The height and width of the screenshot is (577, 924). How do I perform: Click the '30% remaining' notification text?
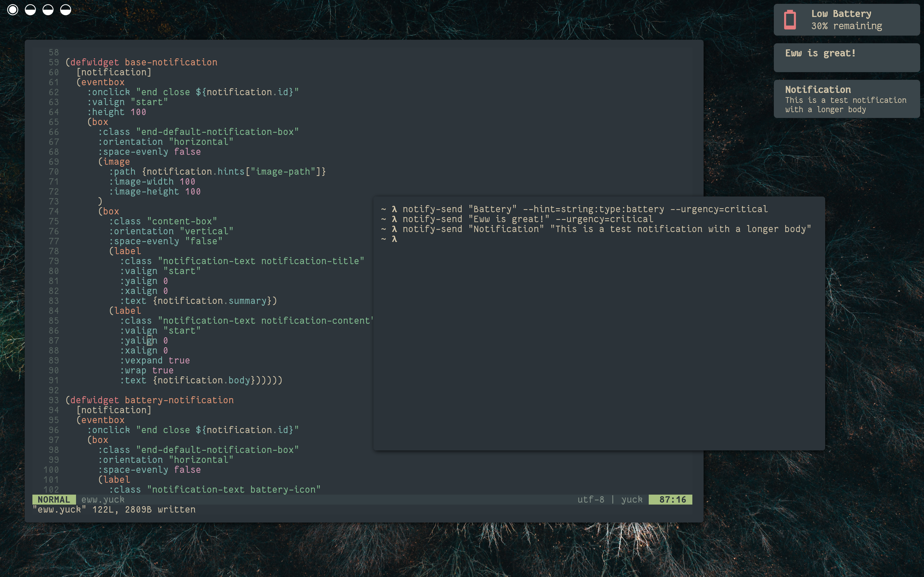coord(846,26)
